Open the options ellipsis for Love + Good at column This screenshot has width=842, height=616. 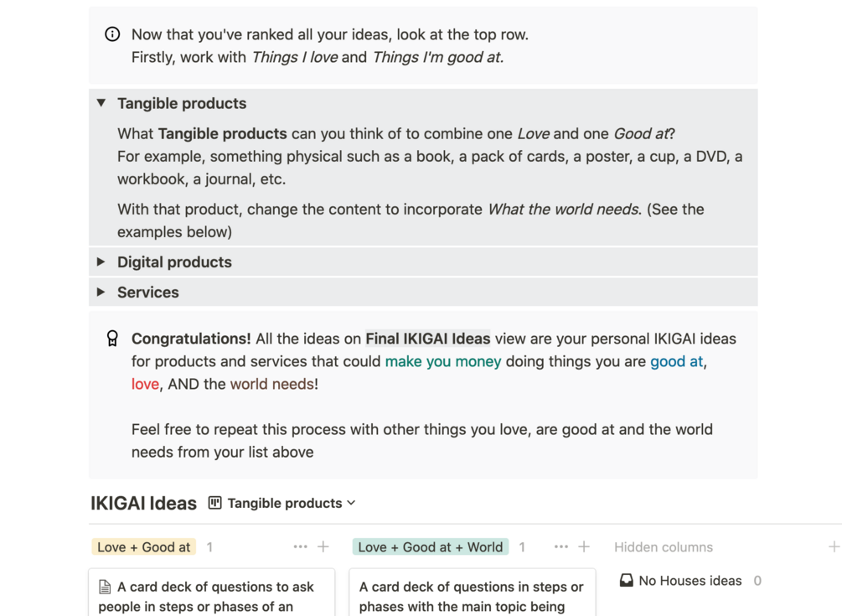(x=300, y=547)
